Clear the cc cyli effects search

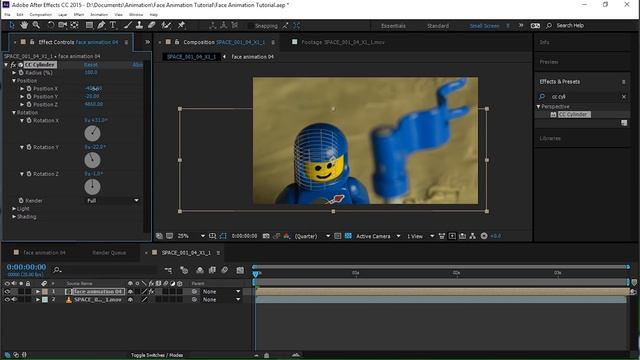coord(624,97)
